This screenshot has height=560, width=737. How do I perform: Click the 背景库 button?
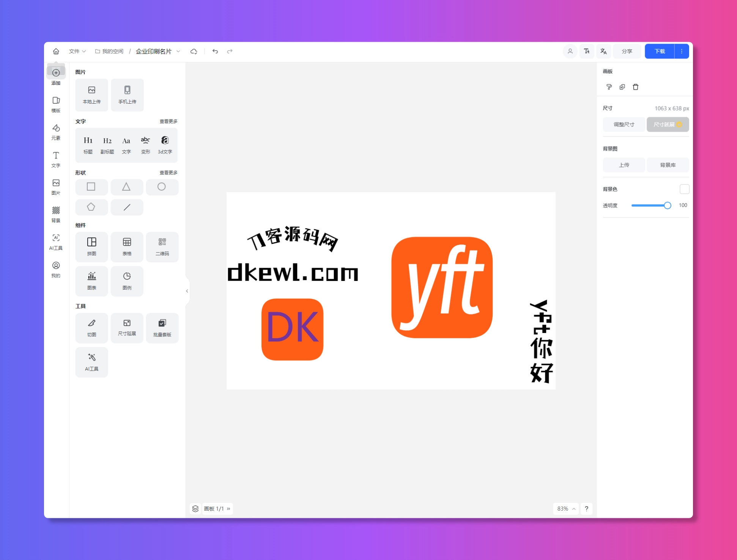668,165
